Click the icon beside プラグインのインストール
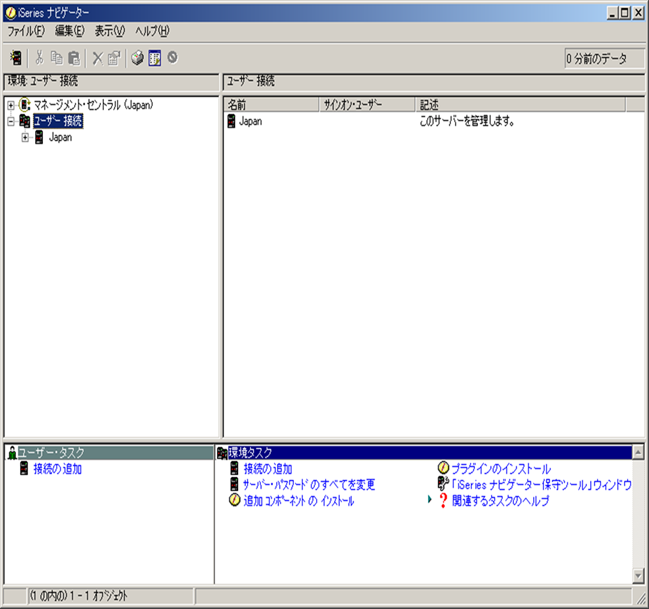 [443, 468]
